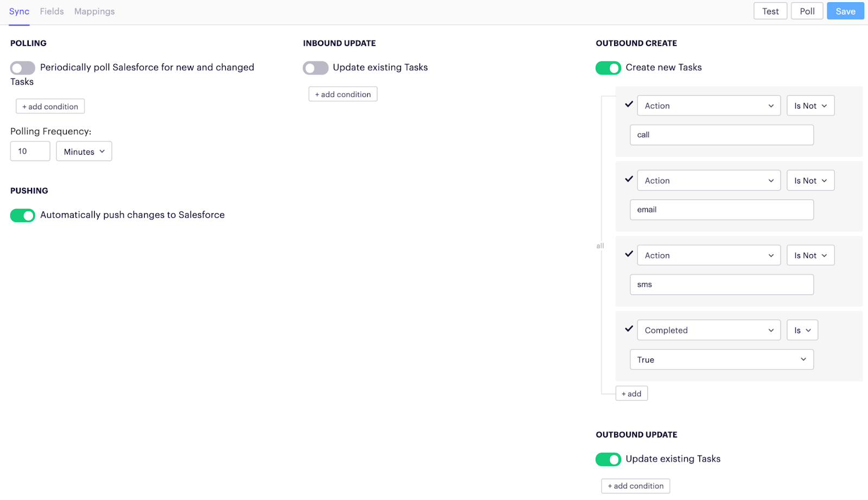Open the Is Not operator dropdown for email
The height and width of the screenshot is (500, 868).
pos(810,180)
